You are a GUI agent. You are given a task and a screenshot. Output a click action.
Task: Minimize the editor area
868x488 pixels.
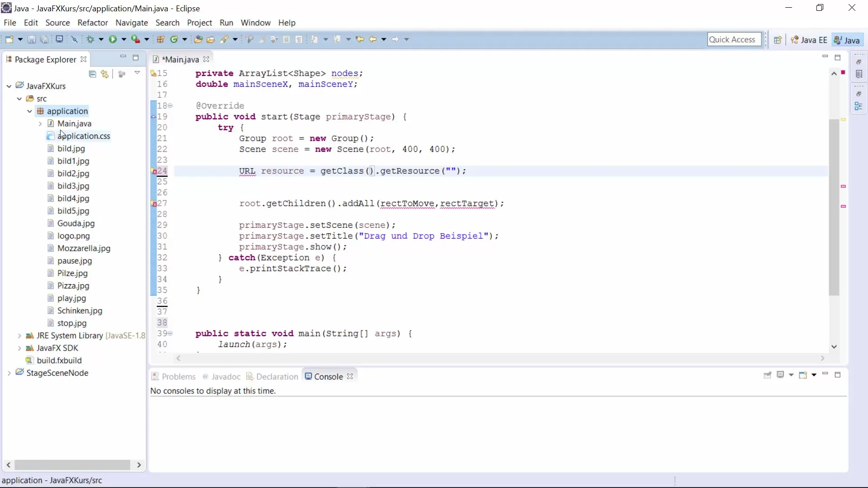[825, 57]
